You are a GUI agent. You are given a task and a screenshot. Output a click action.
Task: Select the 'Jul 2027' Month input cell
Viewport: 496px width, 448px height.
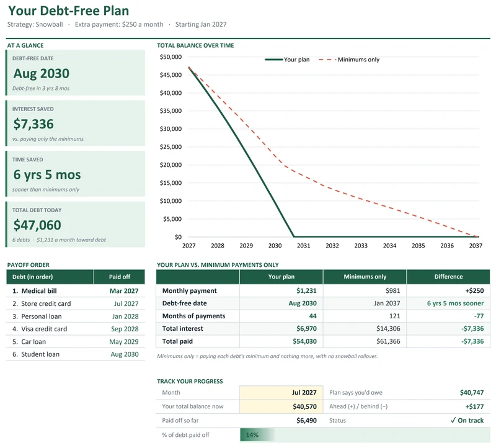[x=281, y=393]
